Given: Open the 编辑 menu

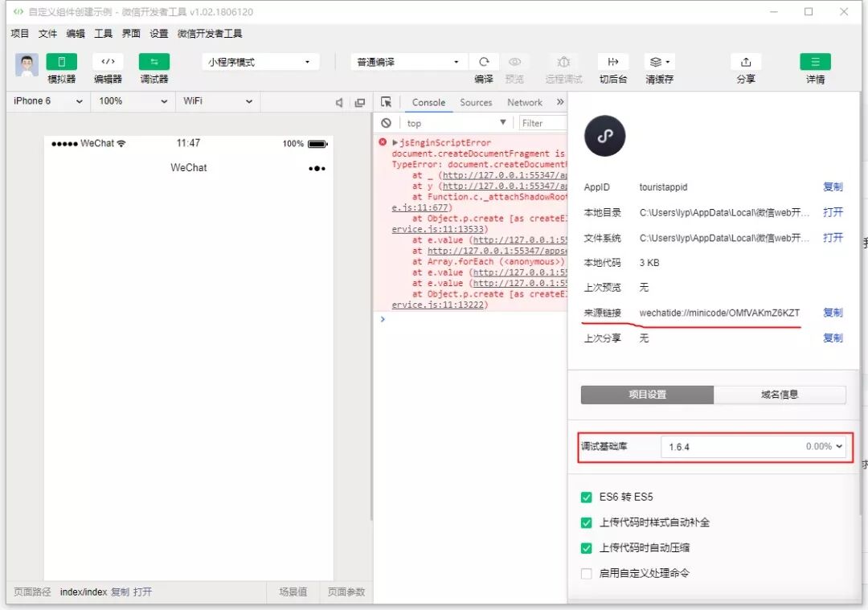Looking at the screenshot, I should click(x=76, y=33).
